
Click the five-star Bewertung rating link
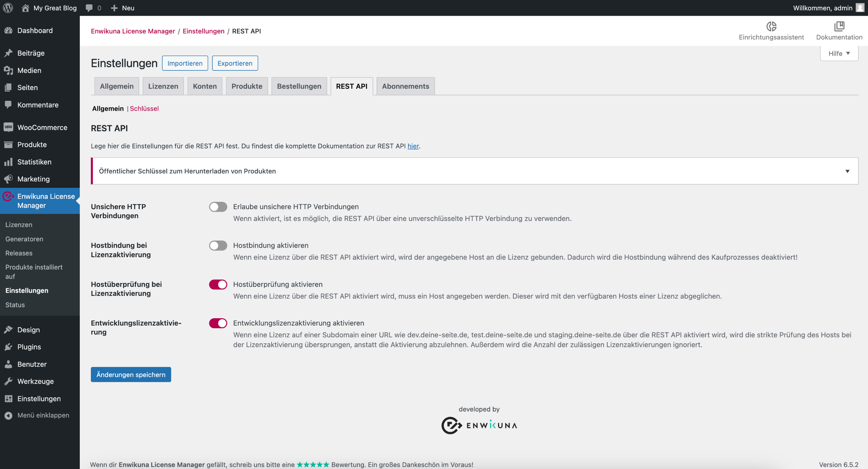(312, 465)
